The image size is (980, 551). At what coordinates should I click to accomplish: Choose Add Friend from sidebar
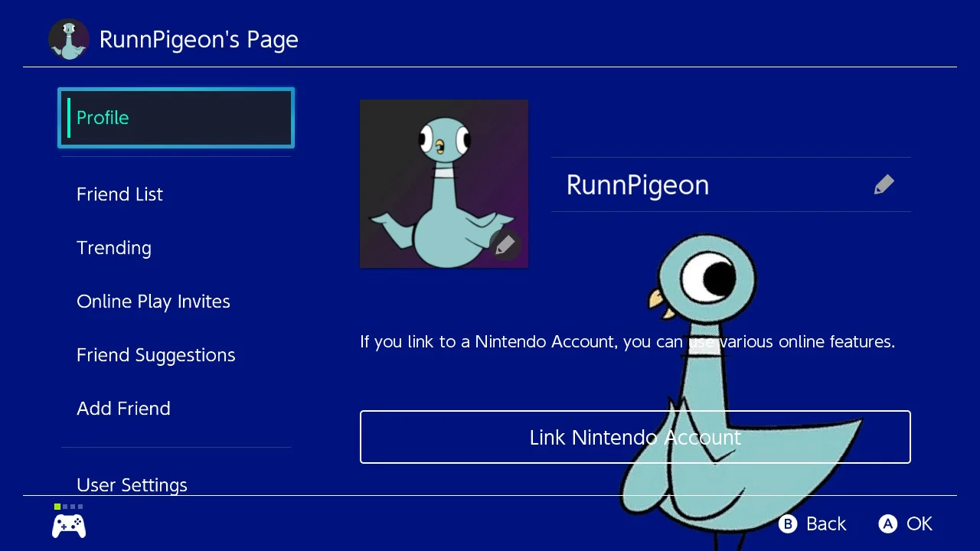tap(123, 409)
